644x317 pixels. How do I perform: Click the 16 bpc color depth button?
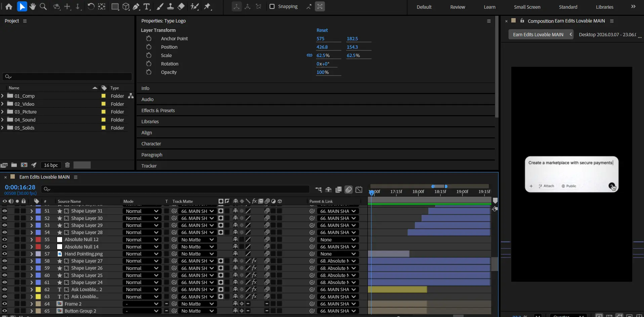[51, 165]
